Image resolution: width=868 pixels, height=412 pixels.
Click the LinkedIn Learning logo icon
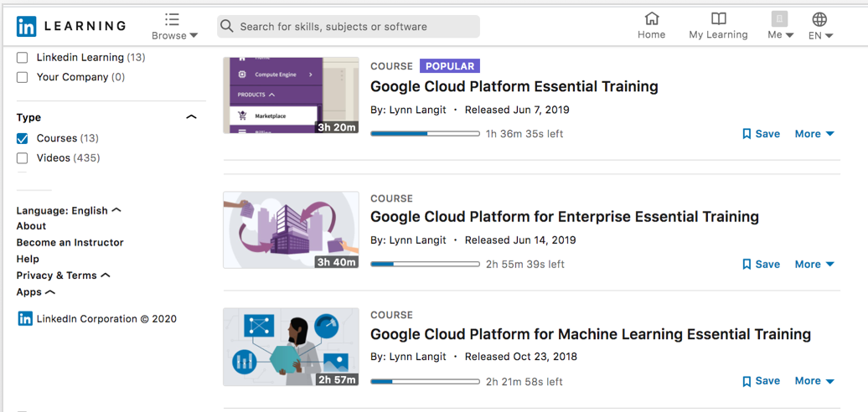pyautogui.click(x=26, y=26)
